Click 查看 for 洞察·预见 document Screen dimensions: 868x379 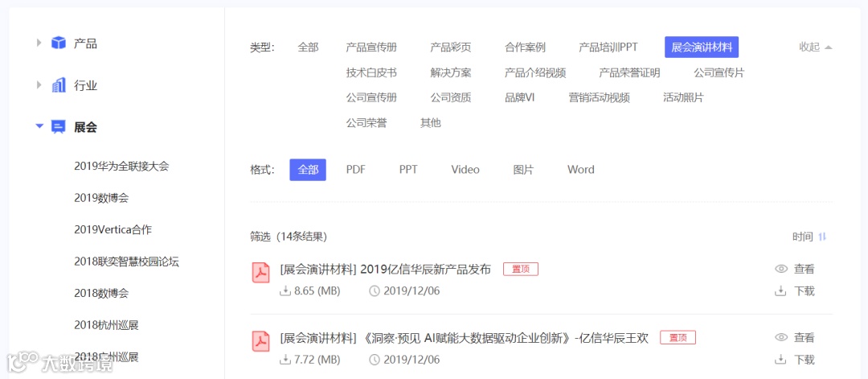point(805,337)
